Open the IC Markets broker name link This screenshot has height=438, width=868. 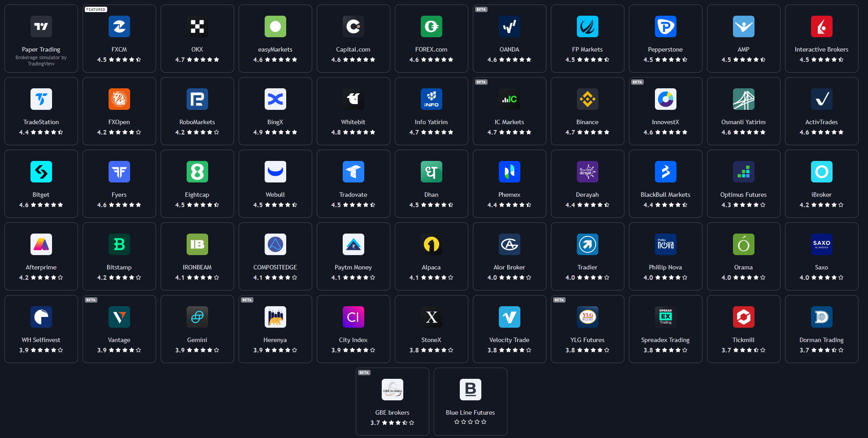[x=510, y=122]
